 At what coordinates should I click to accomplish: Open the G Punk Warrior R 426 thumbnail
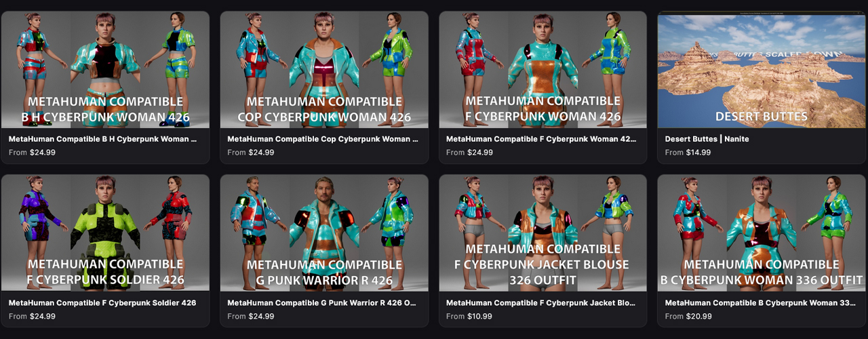click(324, 233)
